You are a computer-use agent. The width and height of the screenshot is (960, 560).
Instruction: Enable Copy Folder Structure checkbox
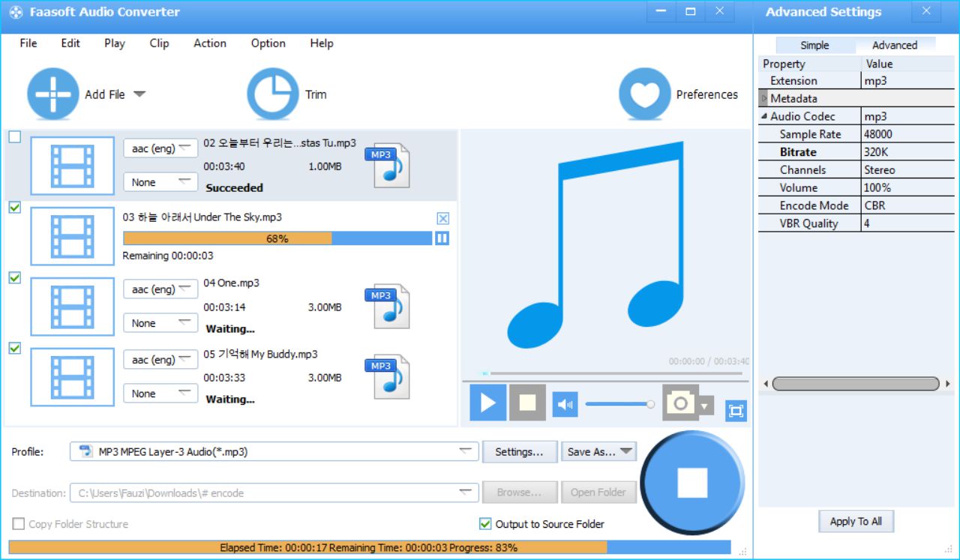coord(19,524)
